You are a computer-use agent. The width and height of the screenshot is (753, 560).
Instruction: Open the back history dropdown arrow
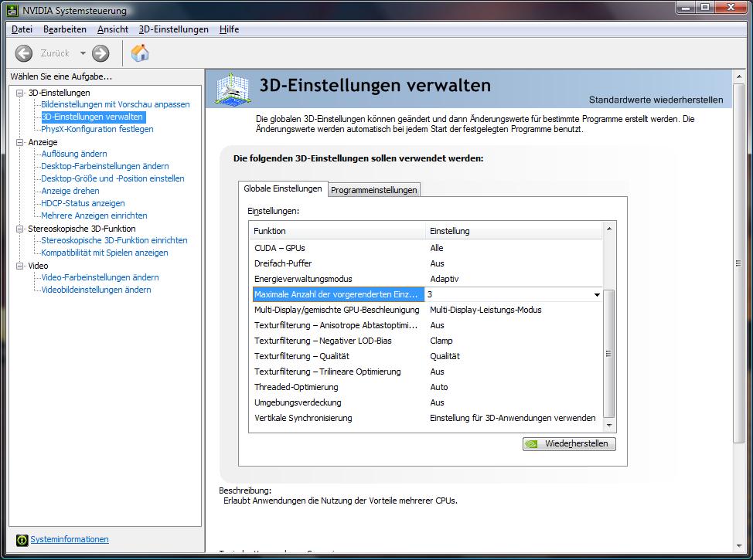click(83, 53)
